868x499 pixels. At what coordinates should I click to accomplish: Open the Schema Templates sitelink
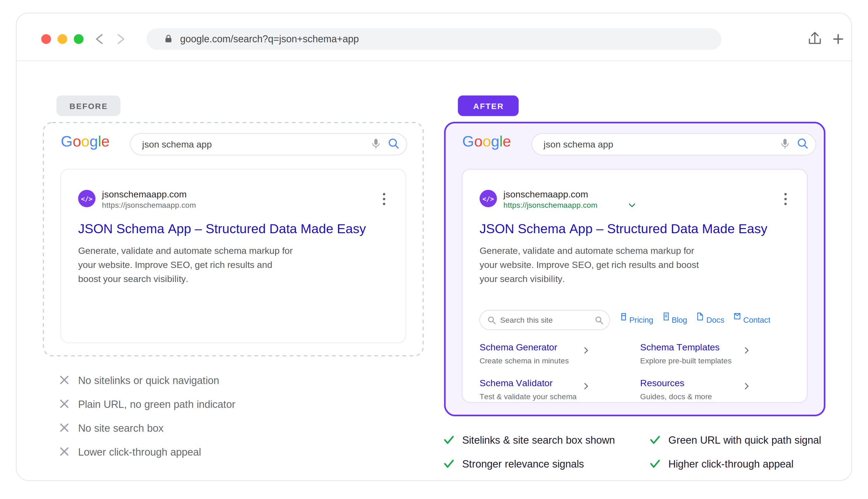(679, 347)
